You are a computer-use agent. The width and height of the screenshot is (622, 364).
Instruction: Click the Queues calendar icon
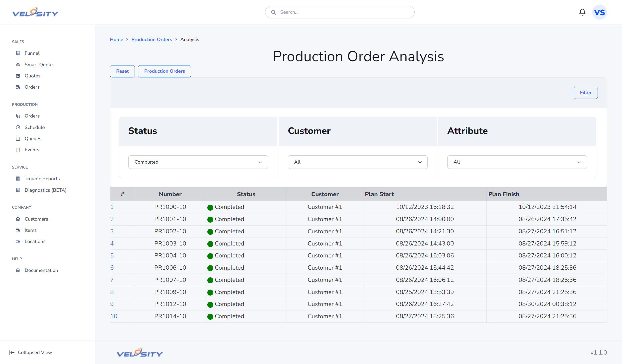point(18,138)
